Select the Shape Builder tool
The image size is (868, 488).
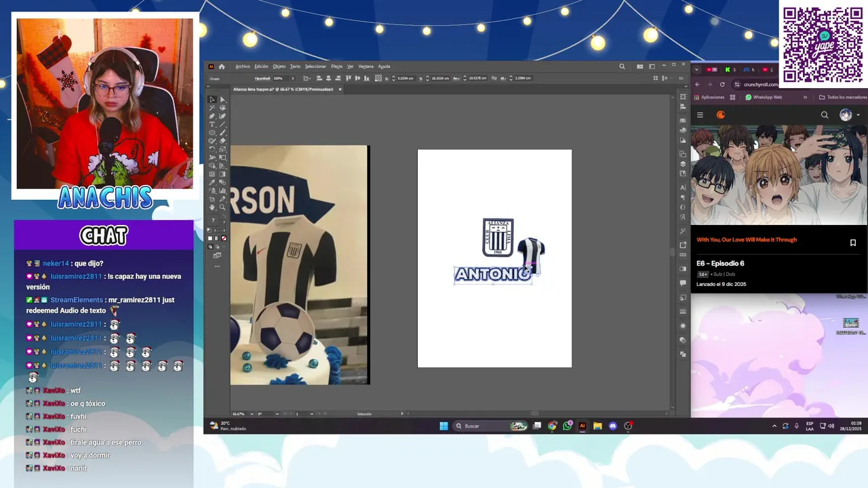212,165
